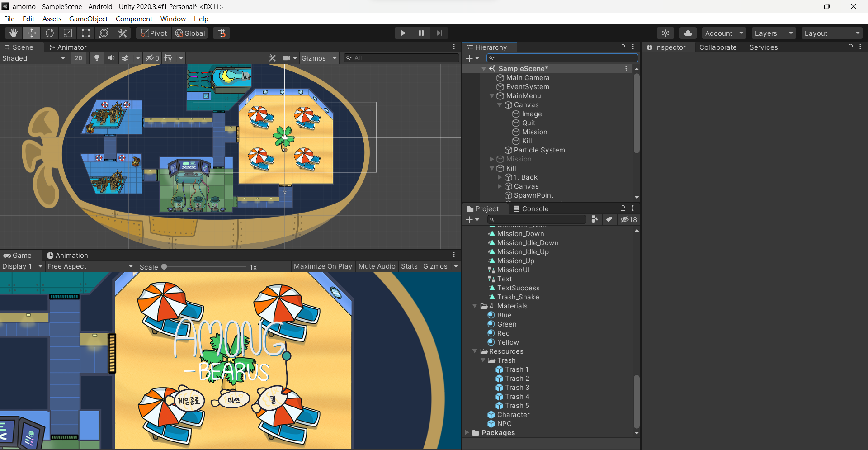Toggle 2D scene view mode
The width and height of the screenshot is (868, 450).
(x=79, y=58)
